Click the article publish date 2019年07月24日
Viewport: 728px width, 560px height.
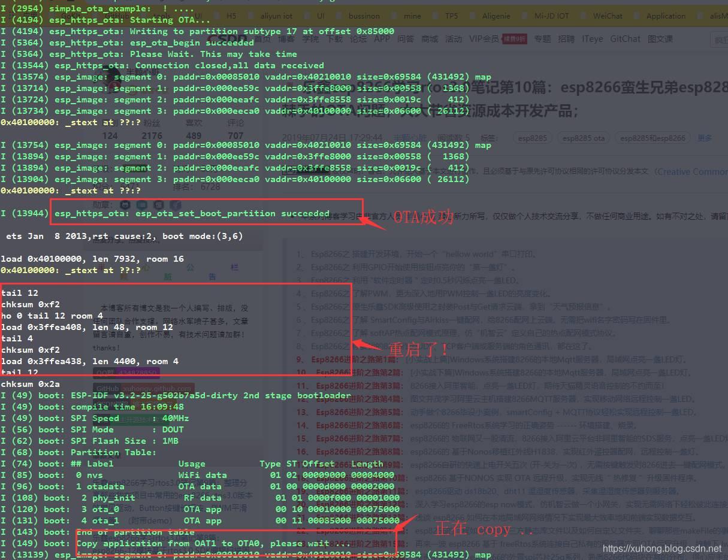click(333, 138)
